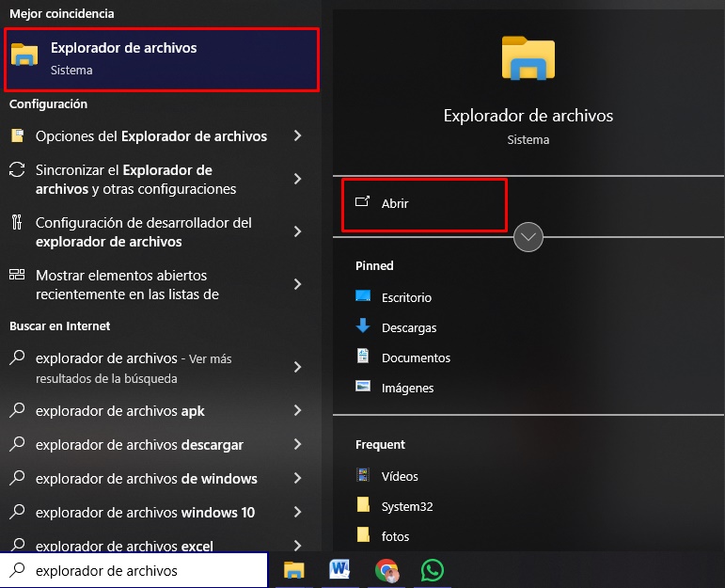
Task: Open WhatsApp from the taskbar
Action: click(433, 570)
